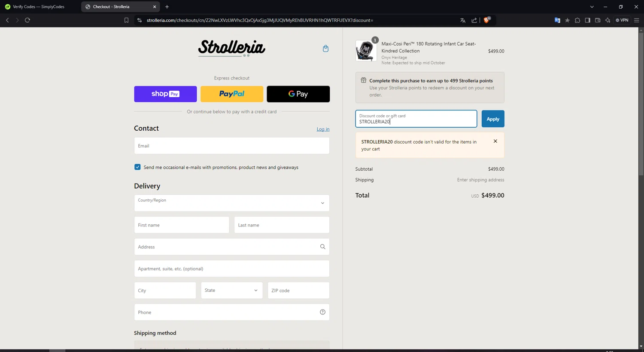Open the browser hamburger menu
Image resolution: width=644 pixels, height=352 pixels.
[x=637, y=20]
